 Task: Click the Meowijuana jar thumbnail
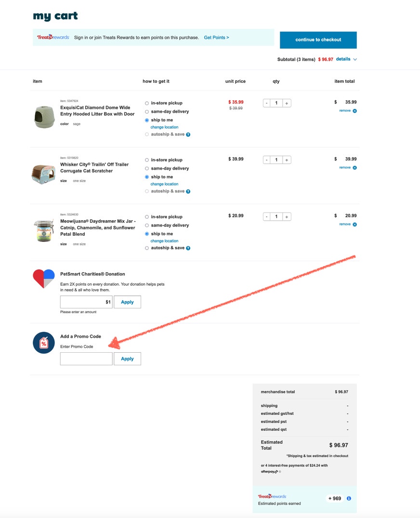pos(44,231)
